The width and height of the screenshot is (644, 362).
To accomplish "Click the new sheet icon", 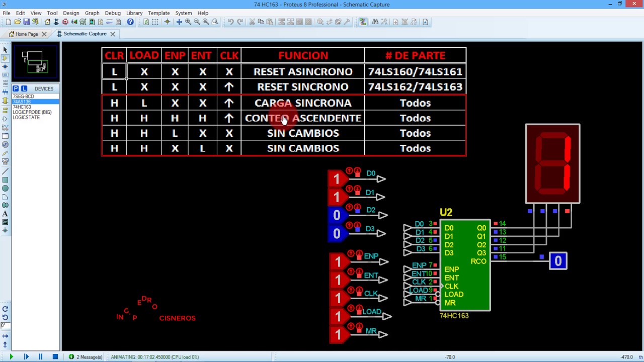I will pos(395,22).
